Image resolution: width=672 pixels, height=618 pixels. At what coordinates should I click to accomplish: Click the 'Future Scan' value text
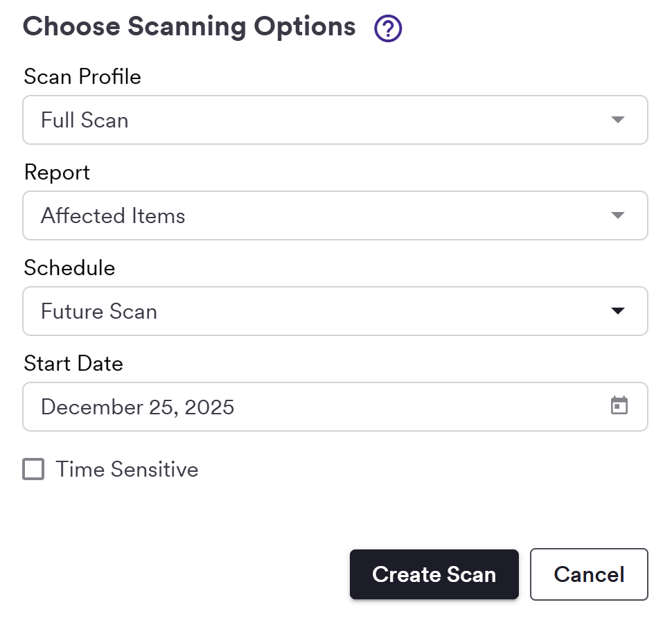[99, 312]
